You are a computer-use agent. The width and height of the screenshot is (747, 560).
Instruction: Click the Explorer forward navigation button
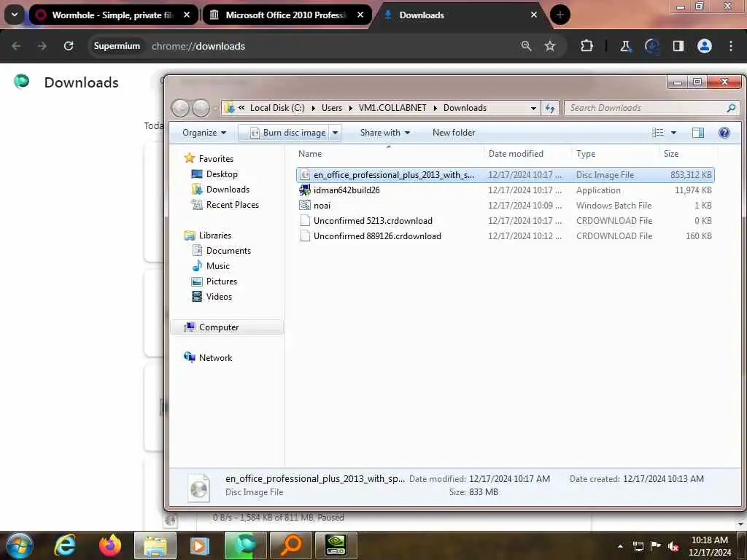[x=201, y=108]
